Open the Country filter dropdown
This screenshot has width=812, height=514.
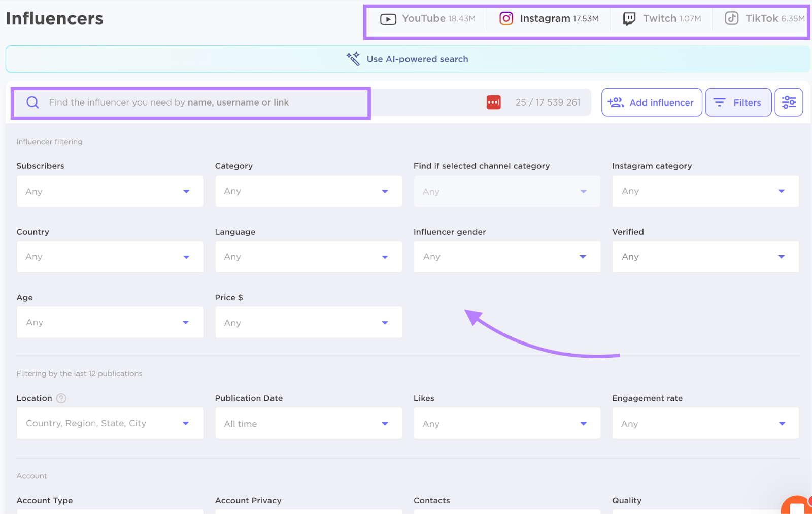(x=110, y=257)
